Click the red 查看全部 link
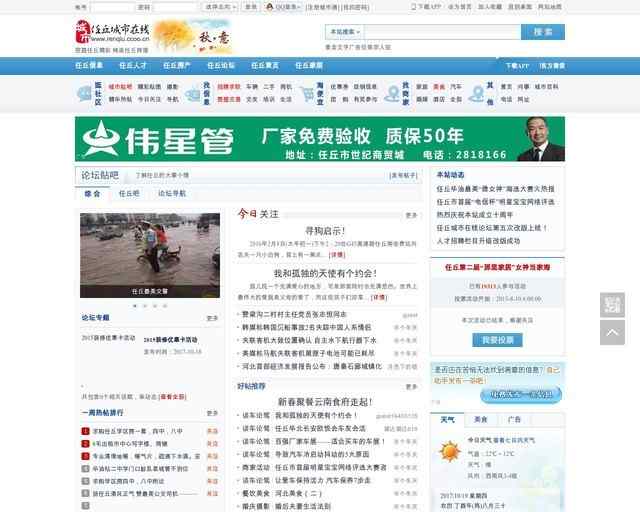 pyautogui.click(x=173, y=396)
